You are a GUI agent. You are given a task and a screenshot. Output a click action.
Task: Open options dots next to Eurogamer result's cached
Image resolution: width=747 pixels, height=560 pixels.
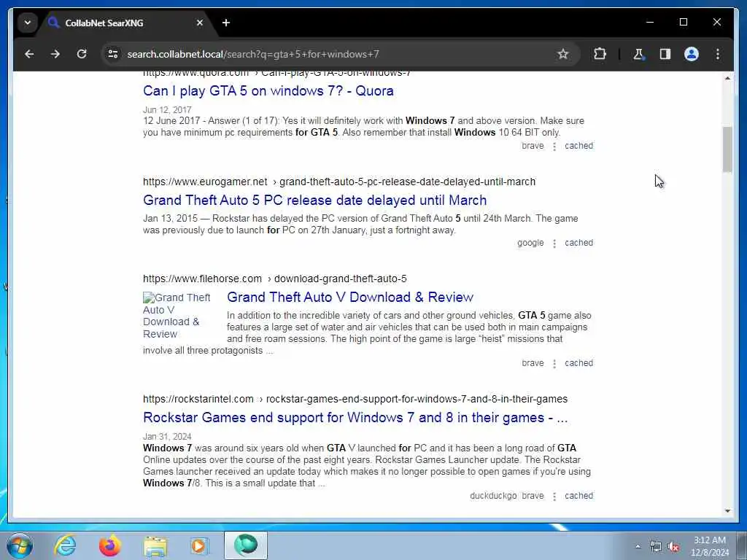point(554,244)
